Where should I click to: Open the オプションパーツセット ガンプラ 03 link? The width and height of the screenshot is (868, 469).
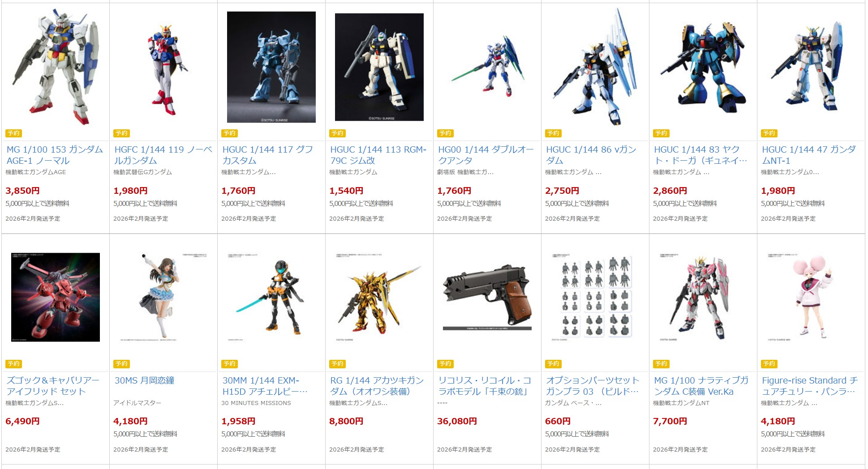[593, 386]
